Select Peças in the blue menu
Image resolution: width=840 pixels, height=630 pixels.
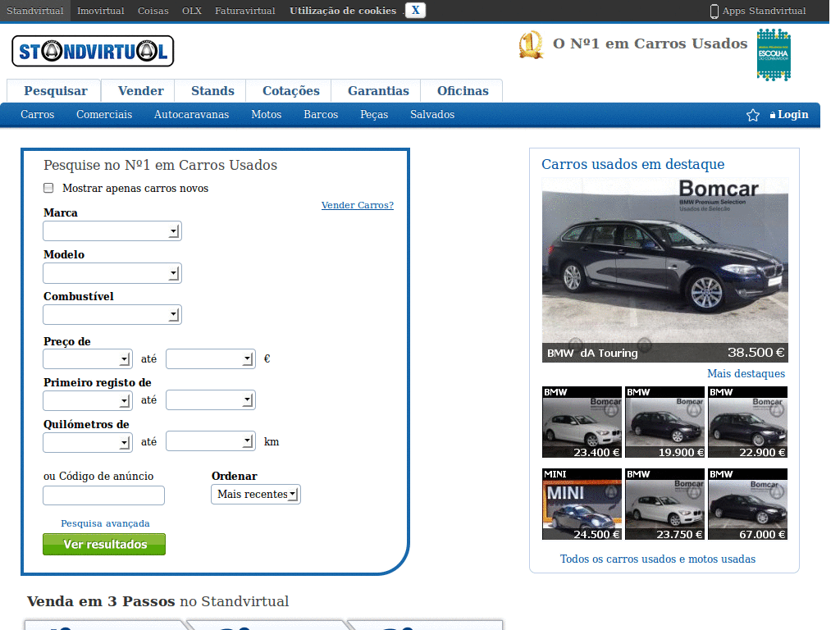point(374,115)
